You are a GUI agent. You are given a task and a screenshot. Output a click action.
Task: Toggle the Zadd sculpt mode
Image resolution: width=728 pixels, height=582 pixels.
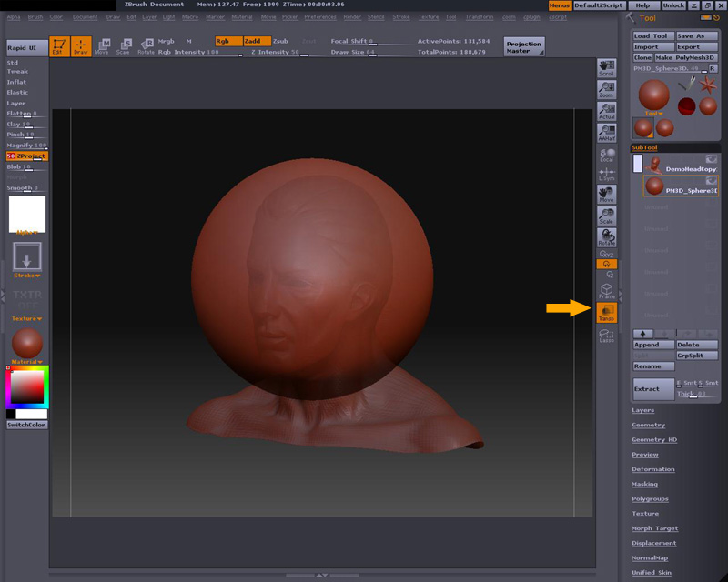point(257,41)
